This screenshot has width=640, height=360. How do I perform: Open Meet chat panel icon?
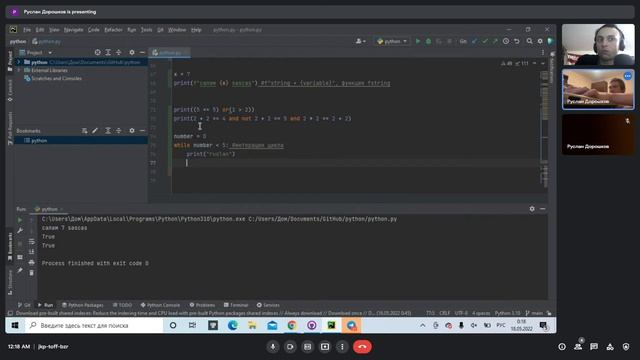click(x=594, y=347)
